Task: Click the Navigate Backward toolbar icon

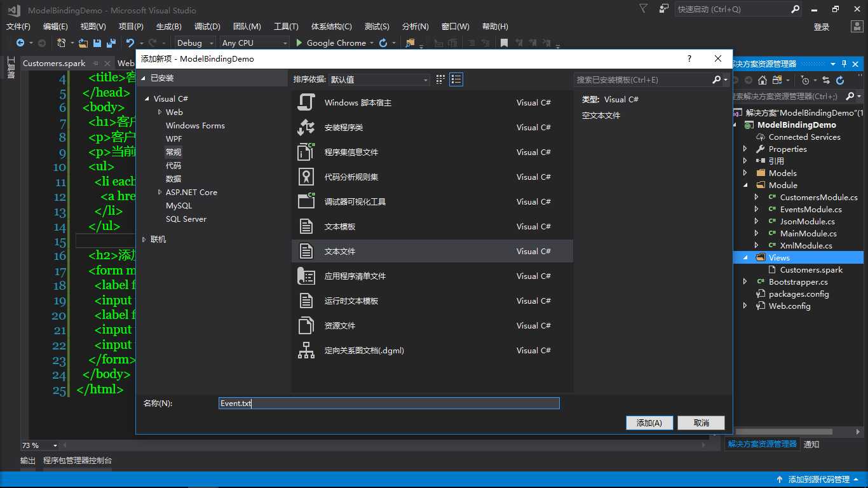Action: 20,43
